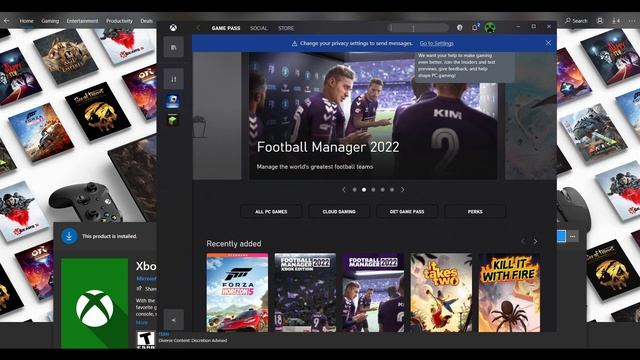Open the ellipsis button on Store product page
The image size is (640, 360).
(x=573, y=236)
